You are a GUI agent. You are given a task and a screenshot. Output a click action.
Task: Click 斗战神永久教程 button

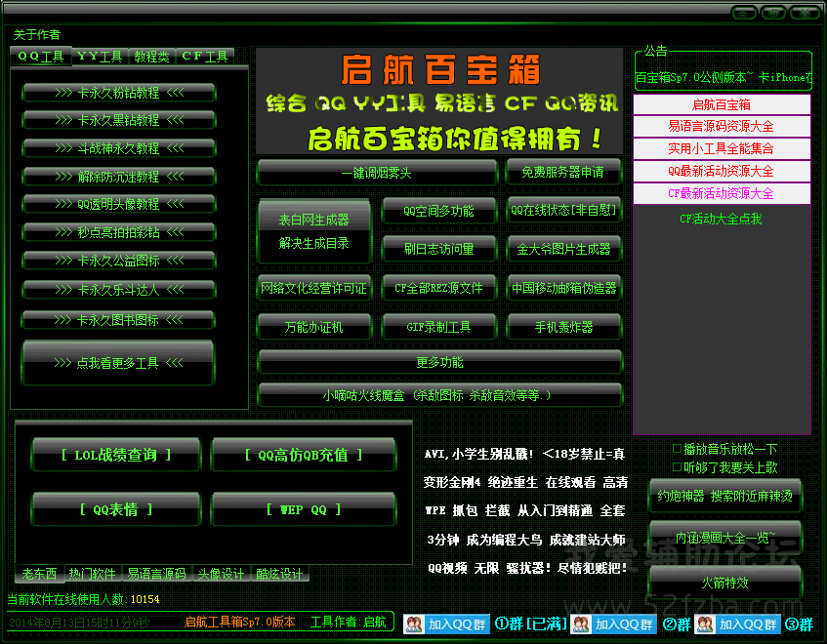(119, 148)
